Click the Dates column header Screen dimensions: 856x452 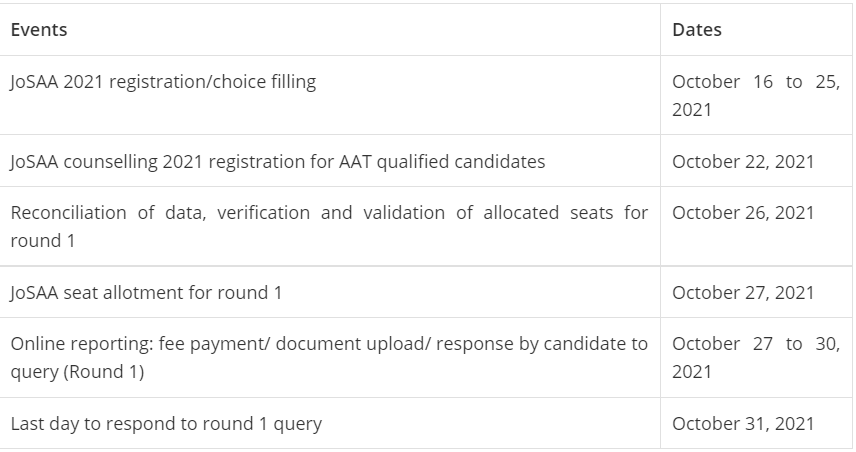point(697,30)
